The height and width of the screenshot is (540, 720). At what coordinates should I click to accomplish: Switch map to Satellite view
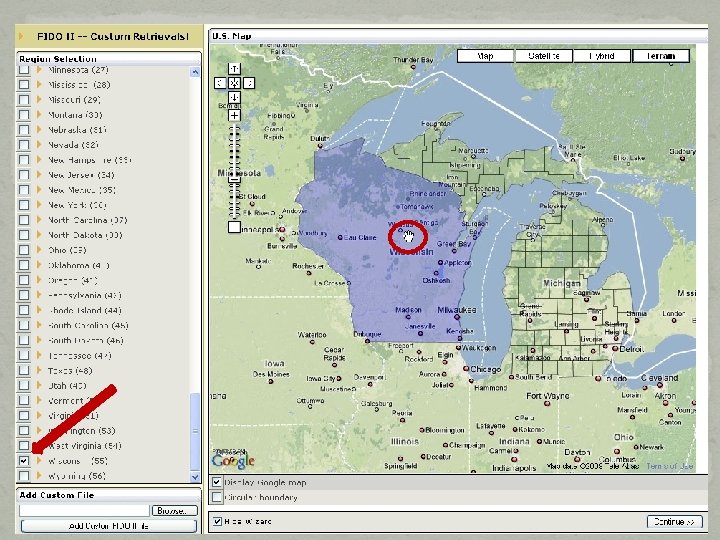tap(544, 56)
